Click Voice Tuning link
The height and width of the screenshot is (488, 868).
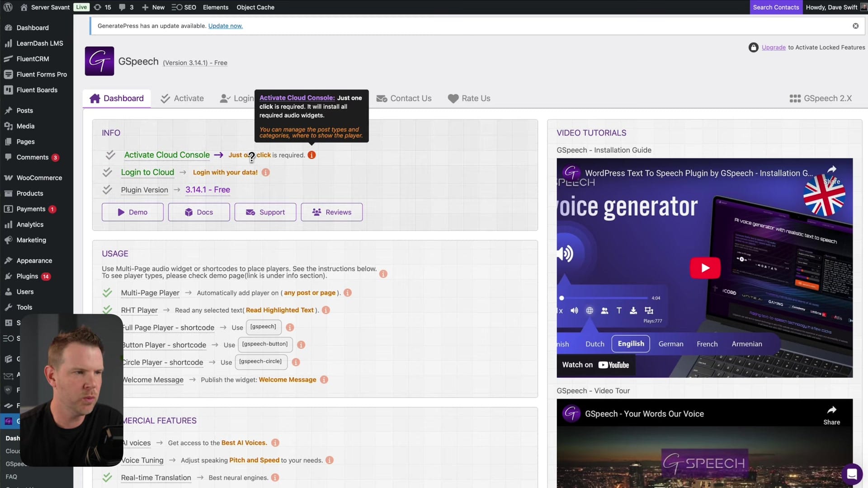click(142, 460)
